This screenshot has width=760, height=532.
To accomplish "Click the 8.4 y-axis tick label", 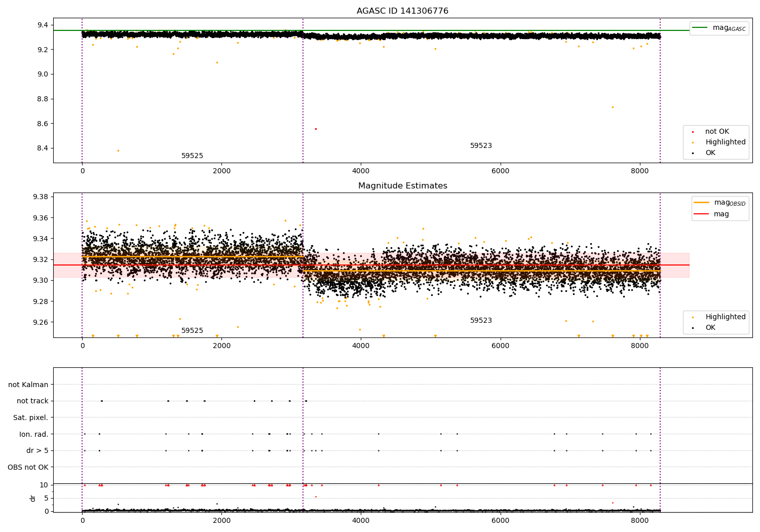I will click(x=43, y=148).
